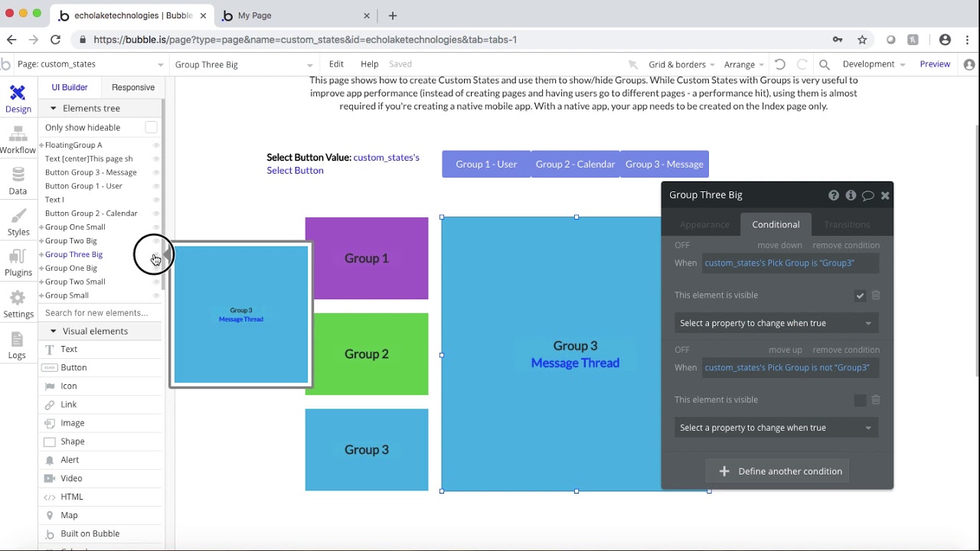Switch to the UI Builder tab
The width and height of the screenshot is (980, 551).
(70, 87)
